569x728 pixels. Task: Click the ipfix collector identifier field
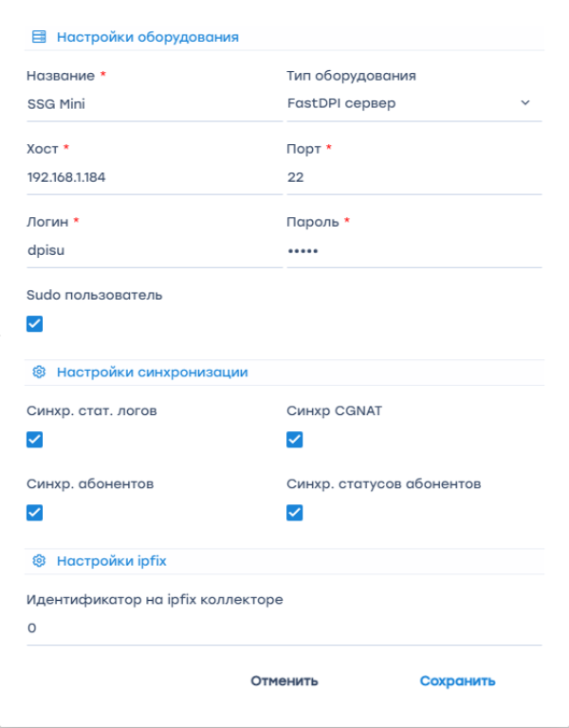point(284,628)
